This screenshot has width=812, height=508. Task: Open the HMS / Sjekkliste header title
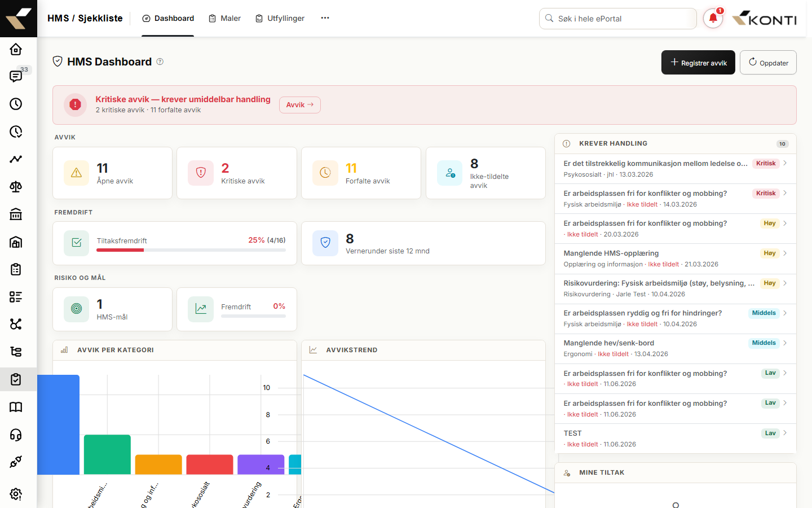click(x=85, y=18)
